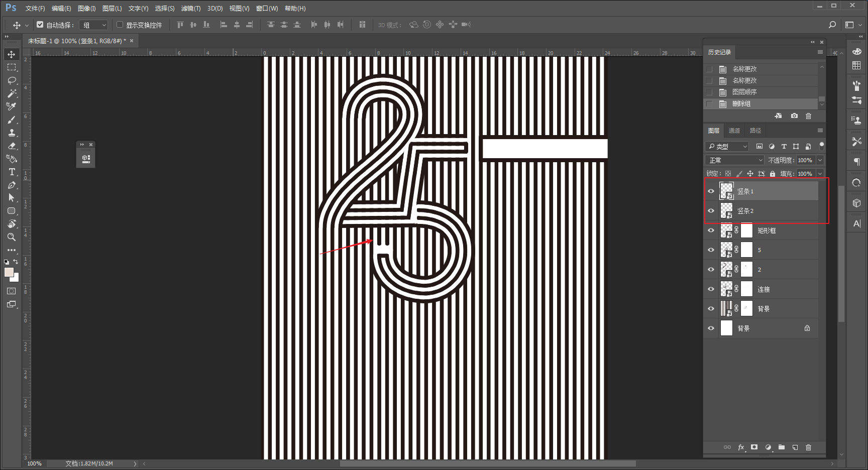868x470 pixels.
Task: Hide the 竖条1 layer
Action: click(x=711, y=191)
